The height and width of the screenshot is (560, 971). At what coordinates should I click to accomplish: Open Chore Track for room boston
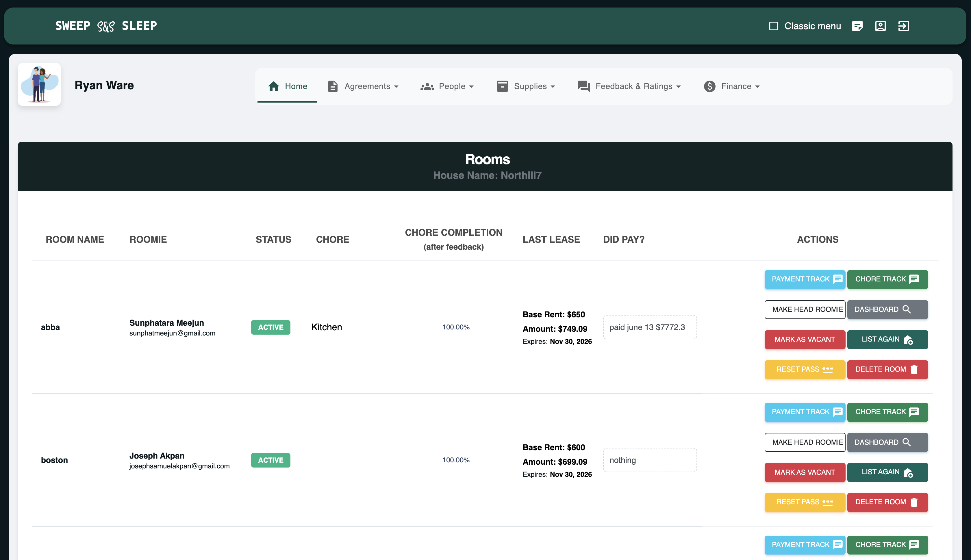[x=887, y=412]
